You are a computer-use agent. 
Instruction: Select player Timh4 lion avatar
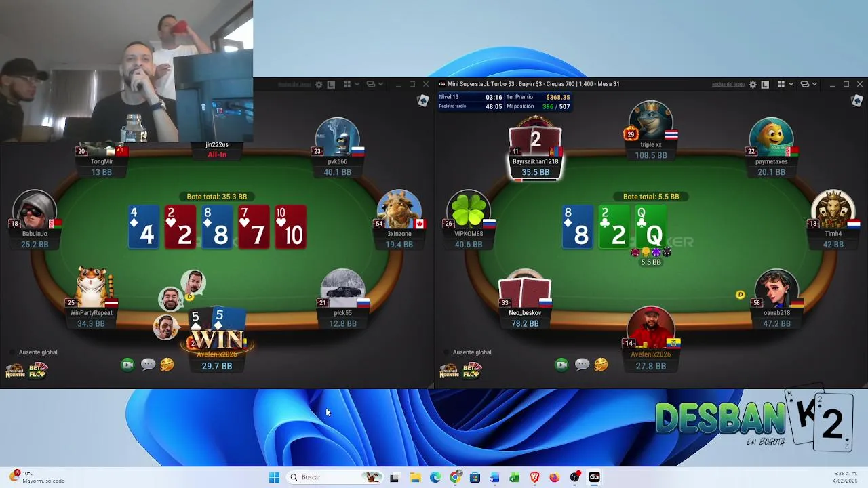pos(833,210)
